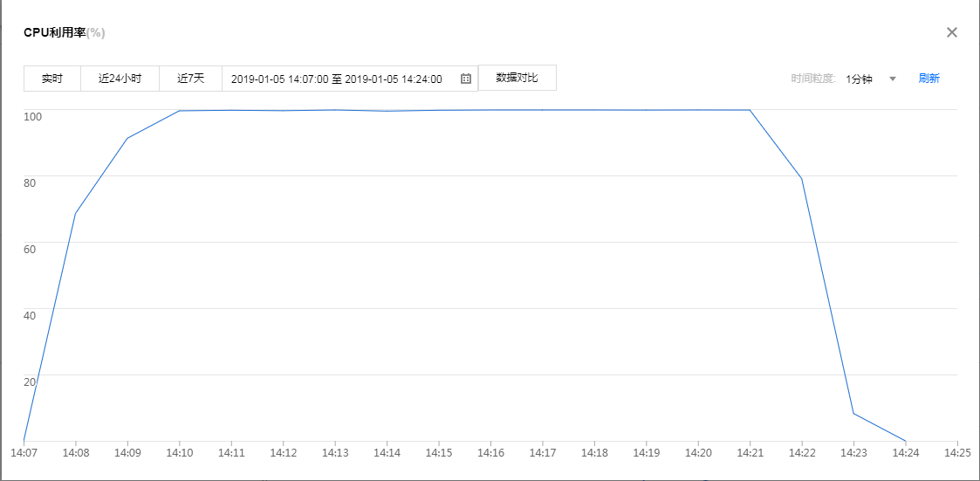Select the 近24小时 time range tab
Image resolution: width=980 pixels, height=481 pixels.
(120, 79)
